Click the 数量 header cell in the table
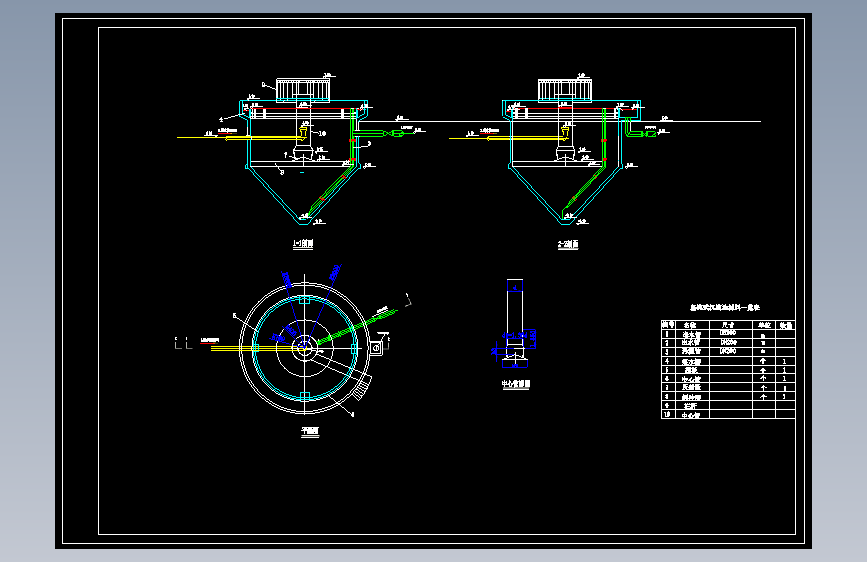 785,325
